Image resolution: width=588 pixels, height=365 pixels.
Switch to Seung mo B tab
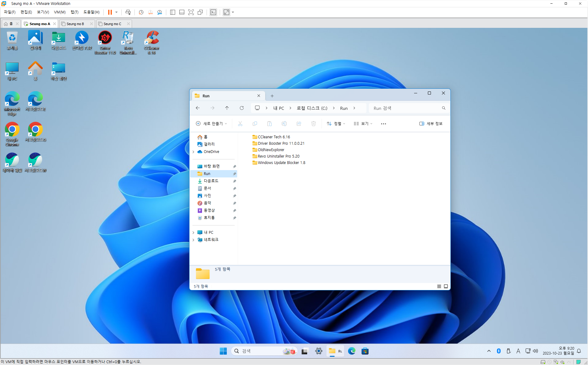[75, 24]
